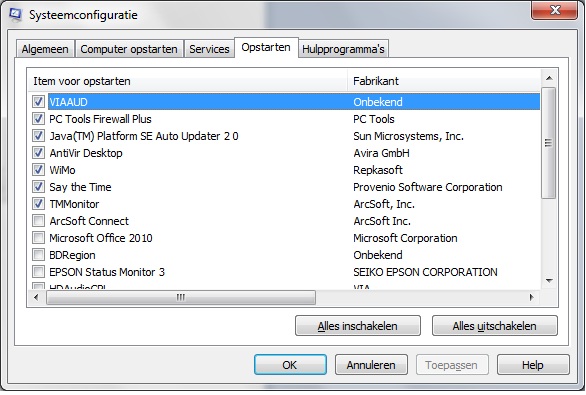Enable the ArcSoft Connect checkbox
Viewport: 586px width, 395px height.
coord(38,221)
